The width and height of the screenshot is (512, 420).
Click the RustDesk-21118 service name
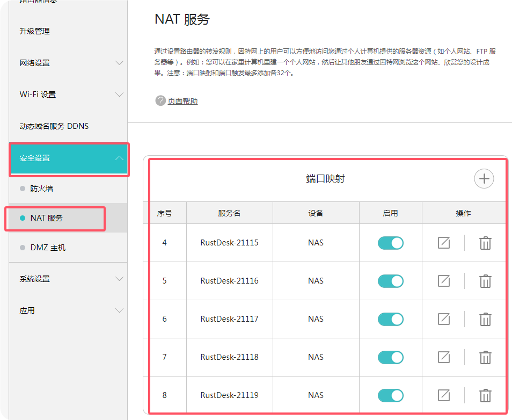click(x=229, y=357)
